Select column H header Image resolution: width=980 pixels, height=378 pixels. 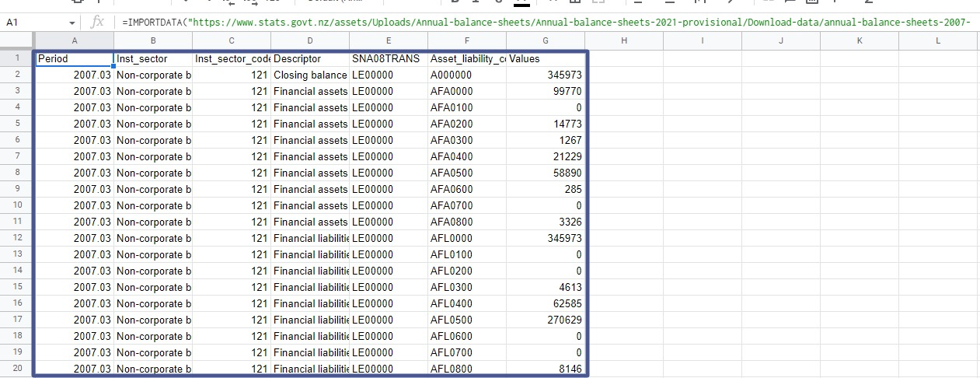[x=624, y=40]
